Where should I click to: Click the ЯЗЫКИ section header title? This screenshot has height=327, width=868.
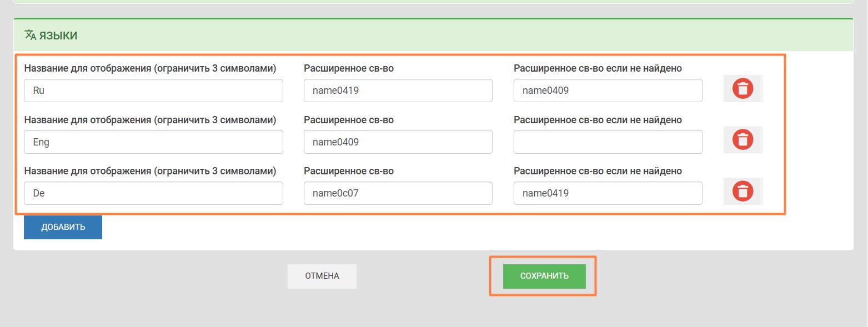(58, 36)
